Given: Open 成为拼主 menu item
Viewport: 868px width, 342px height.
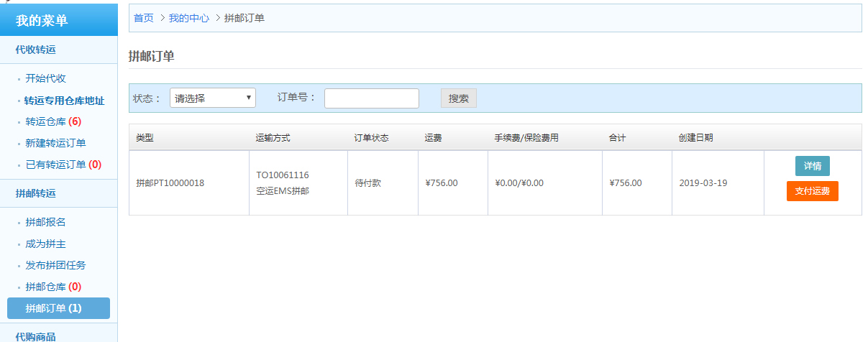Looking at the screenshot, I should point(46,244).
